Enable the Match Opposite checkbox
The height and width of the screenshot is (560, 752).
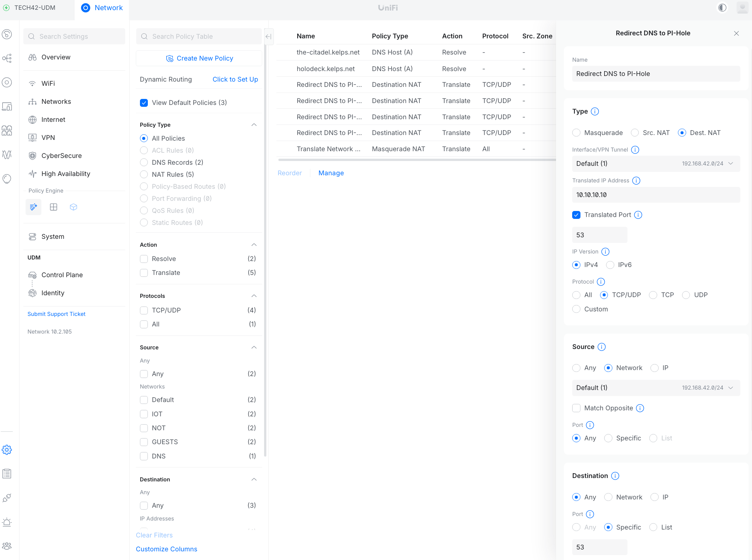(576, 408)
